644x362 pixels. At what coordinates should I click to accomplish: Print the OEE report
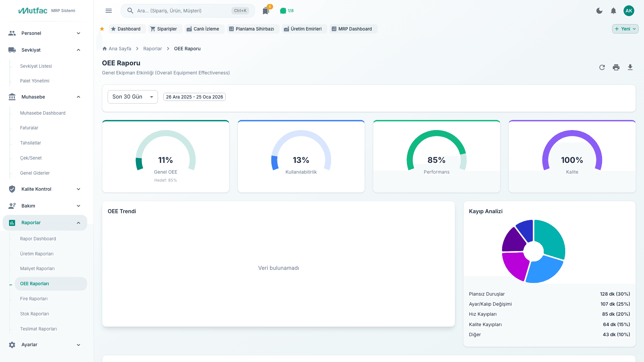(x=616, y=67)
